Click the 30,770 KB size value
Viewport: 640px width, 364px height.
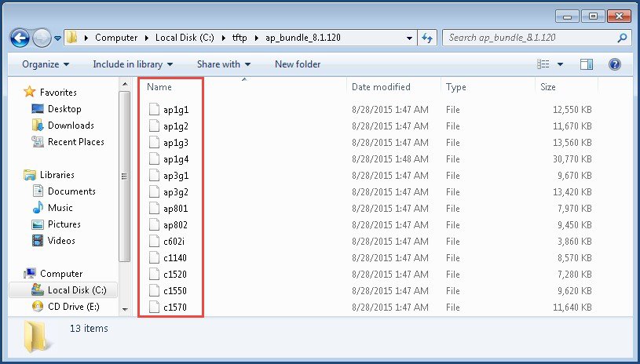click(572, 159)
